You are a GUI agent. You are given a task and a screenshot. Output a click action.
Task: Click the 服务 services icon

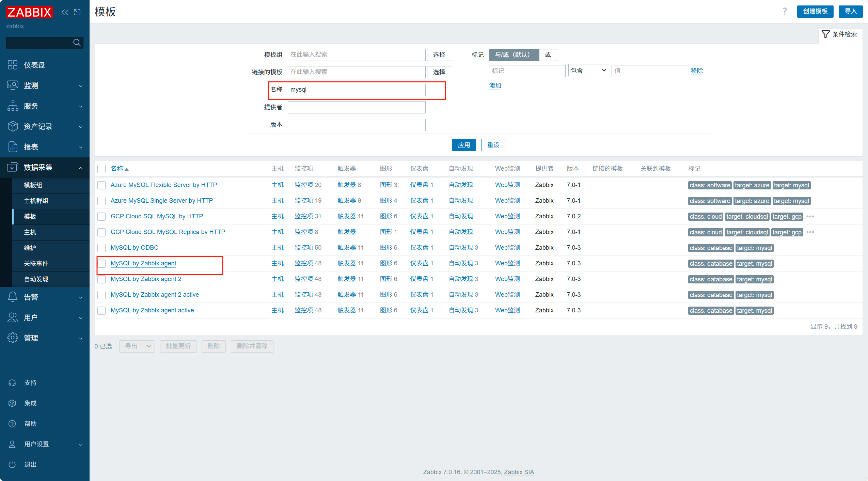pos(13,106)
